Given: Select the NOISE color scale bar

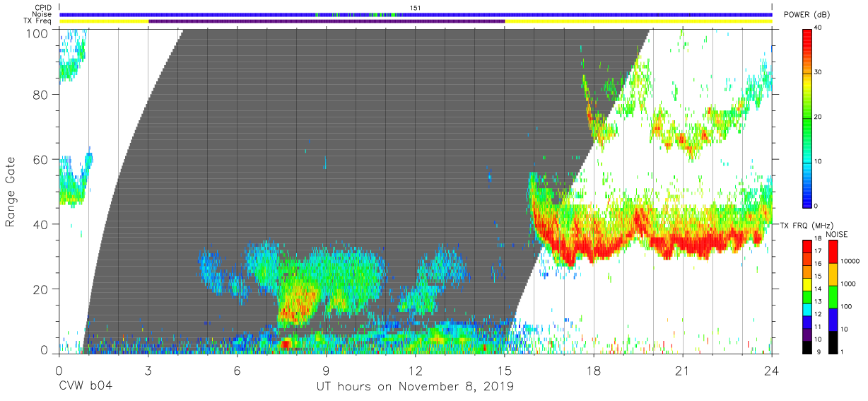Looking at the screenshot, I should 832,297.
